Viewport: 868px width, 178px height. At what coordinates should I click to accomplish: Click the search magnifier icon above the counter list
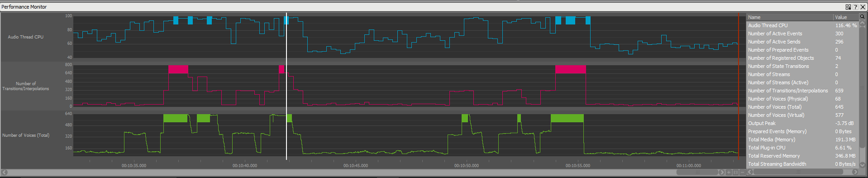(x=862, y=17)
